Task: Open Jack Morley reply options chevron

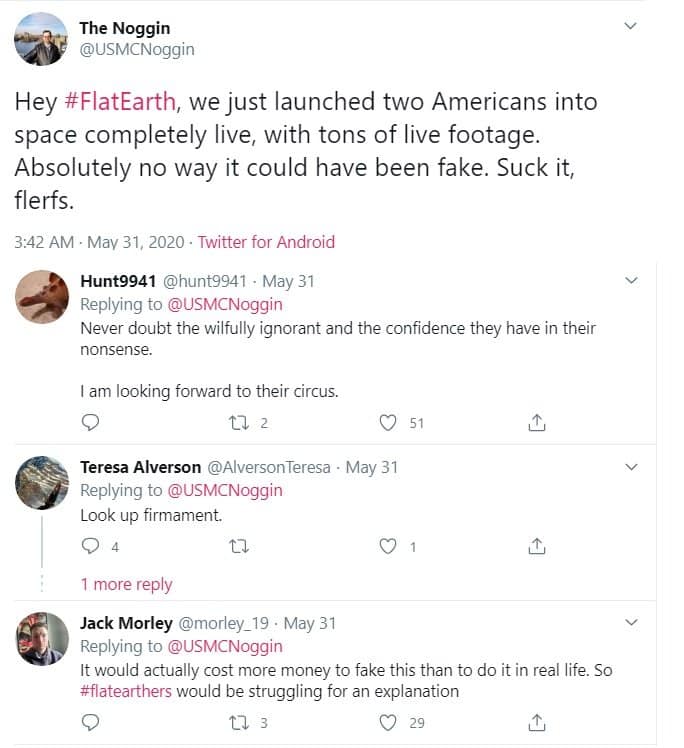Action: tap(630, 622)
